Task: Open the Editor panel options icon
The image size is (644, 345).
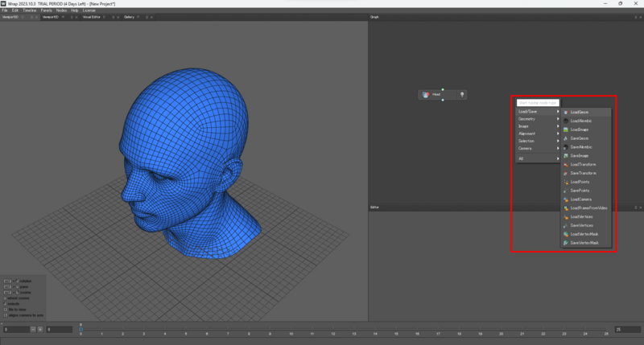Action: click(x=636, y=207)
